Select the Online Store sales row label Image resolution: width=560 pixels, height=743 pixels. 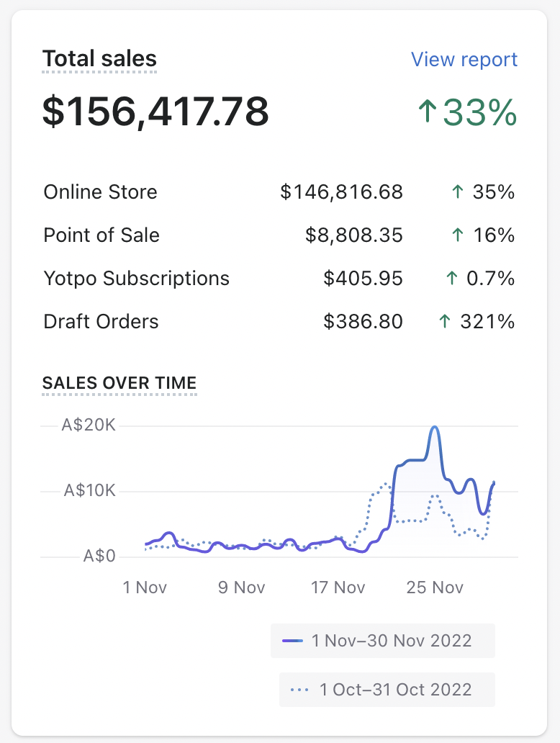[x=100, y=192]
